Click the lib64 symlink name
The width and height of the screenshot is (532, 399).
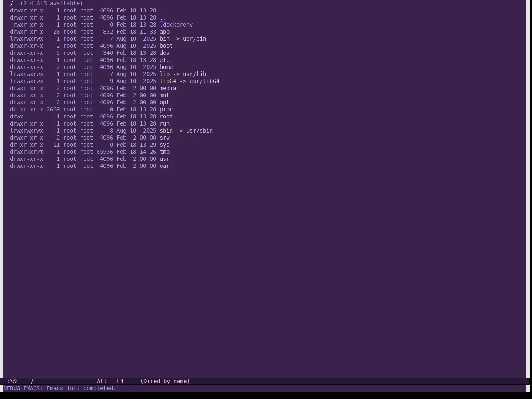coord(168,81)
